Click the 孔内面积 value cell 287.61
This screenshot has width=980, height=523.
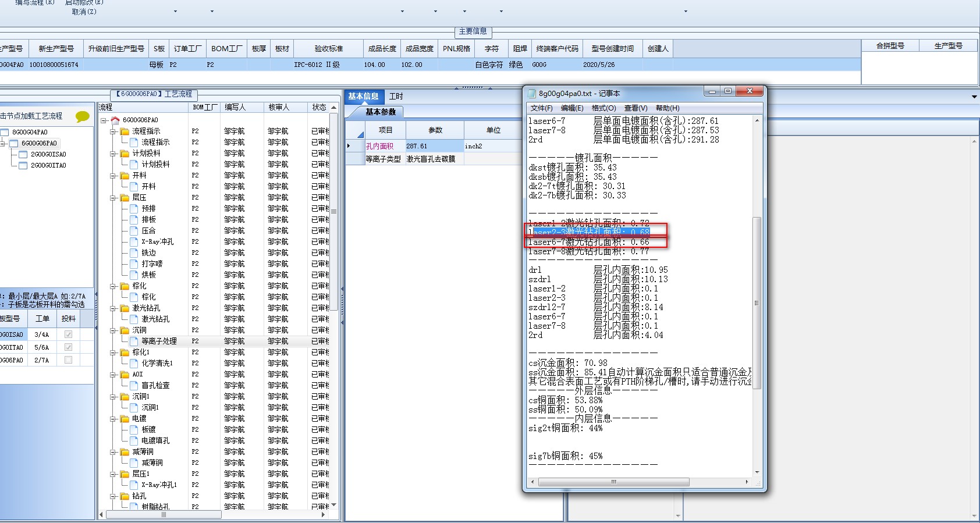pos(434,146)
